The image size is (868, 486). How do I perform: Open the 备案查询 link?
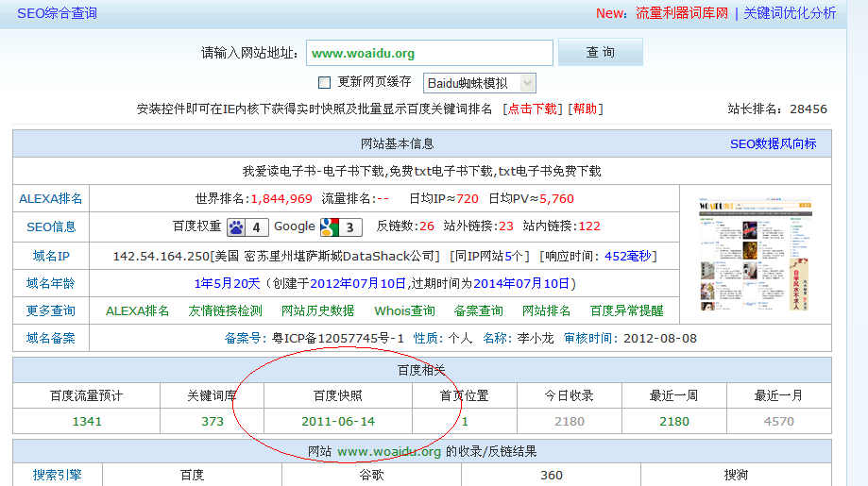[478, 310]
